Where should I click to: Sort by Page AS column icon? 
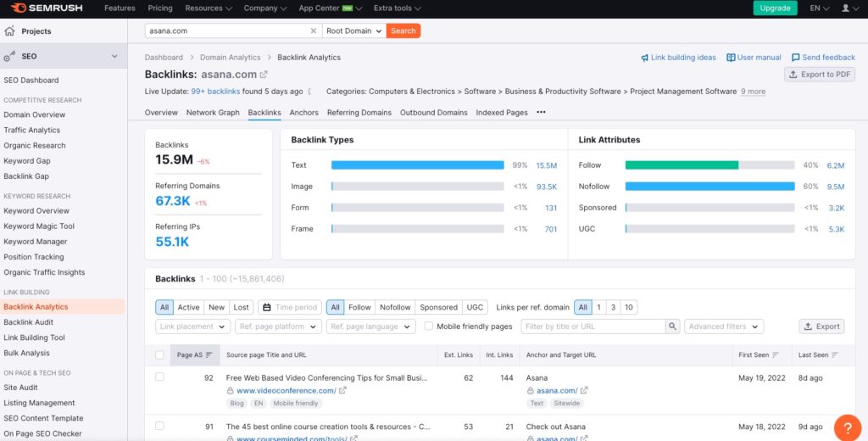click(209, 355)
